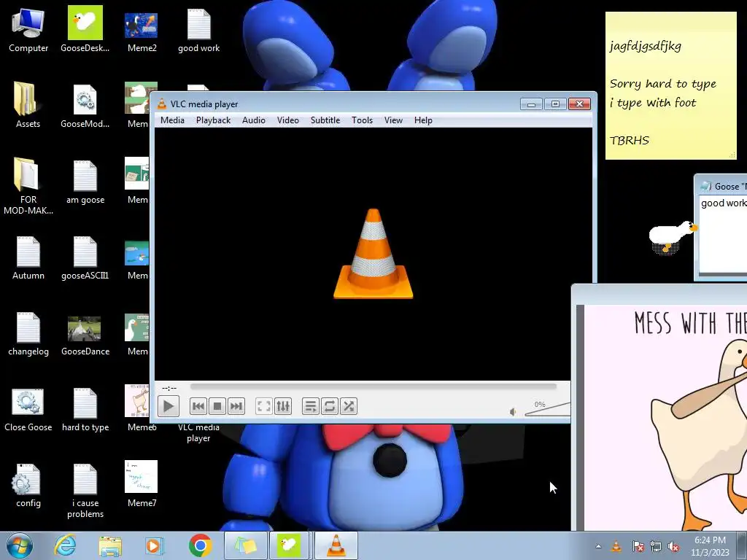Viewport: 747px width, 560px height.
Task: Click the VLC play button
Action: (x=169, y=406)
